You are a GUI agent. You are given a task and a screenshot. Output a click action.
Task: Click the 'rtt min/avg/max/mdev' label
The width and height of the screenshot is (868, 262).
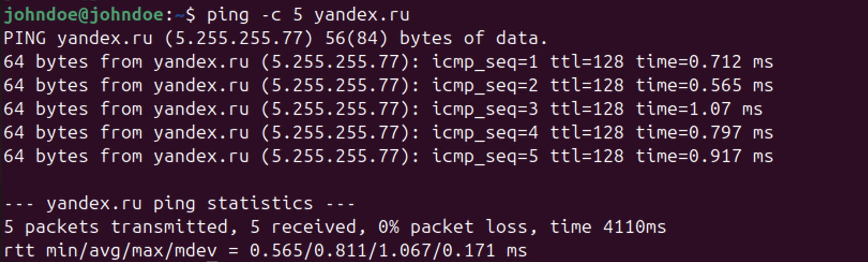110,251
